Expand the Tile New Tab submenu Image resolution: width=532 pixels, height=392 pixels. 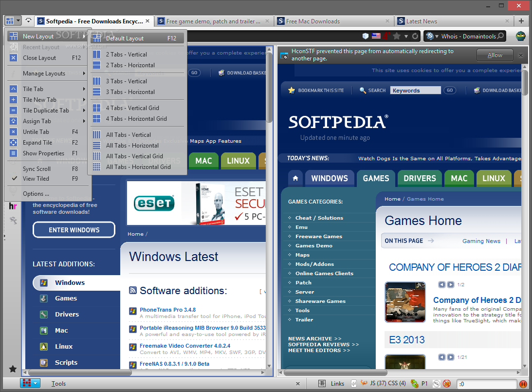(x=48, y=99)
